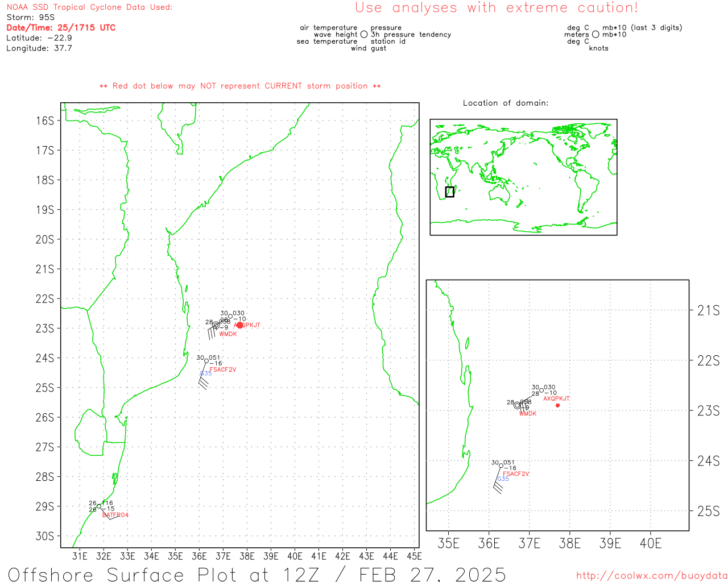Click the world overview map thumbnail
The image size is (728, 582).
point(523,177)
